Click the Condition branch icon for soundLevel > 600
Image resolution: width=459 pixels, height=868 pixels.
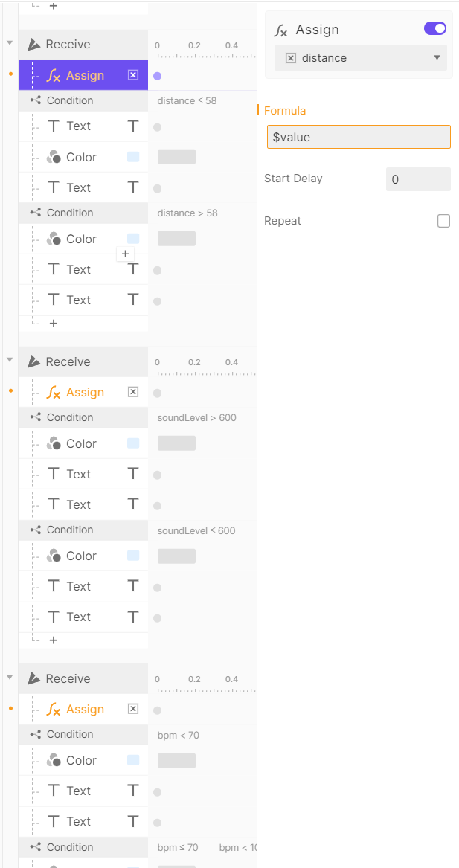point(35,417)
